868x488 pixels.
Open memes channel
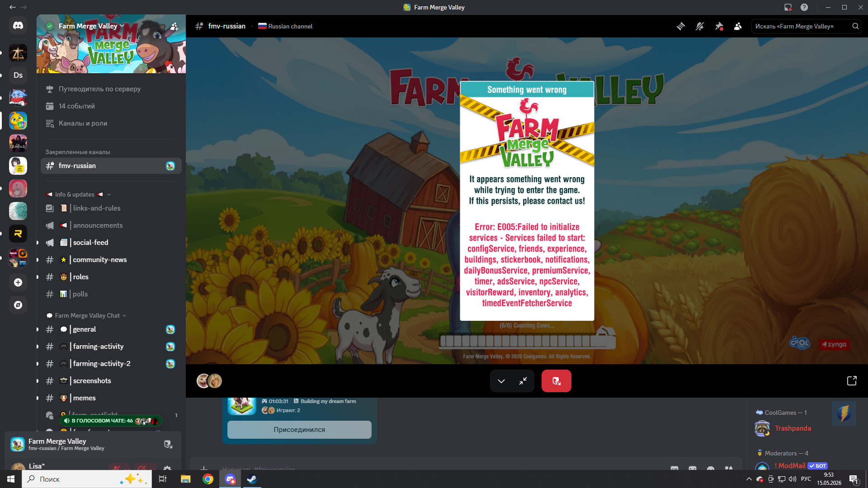(x=111, y=398)
